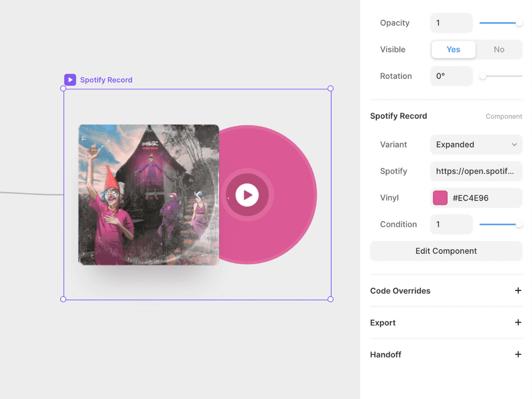Click the Opacity value box showing 1
Screen dimensions: 532x399
(x=451, y=22)
